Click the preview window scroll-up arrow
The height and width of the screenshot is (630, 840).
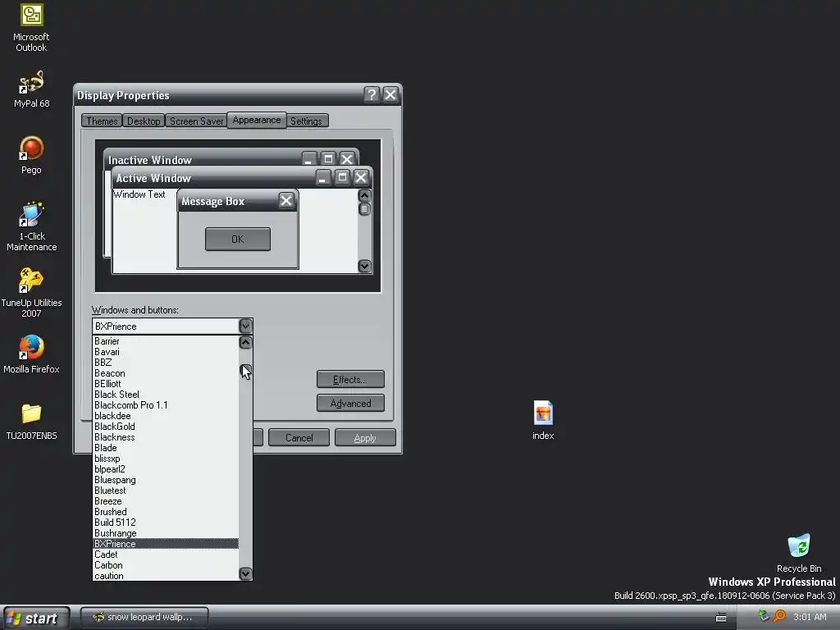pos(364,195)
